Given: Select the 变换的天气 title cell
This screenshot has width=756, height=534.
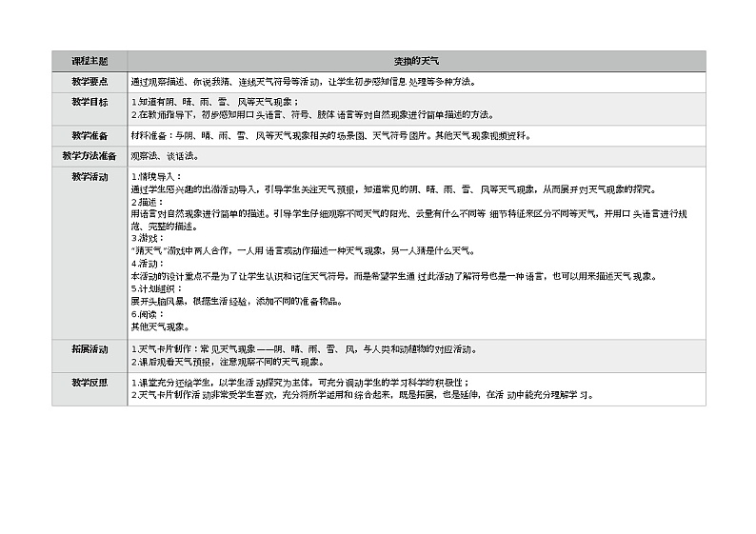Looking at the screenshot, I should pyautogui.click(x=416, y=60).
